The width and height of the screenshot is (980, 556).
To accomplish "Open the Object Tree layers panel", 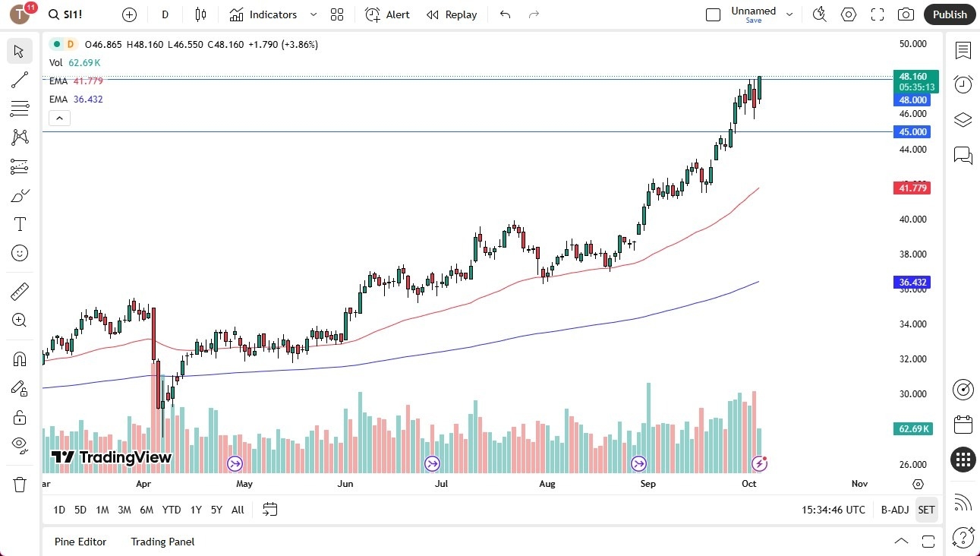I will 963,120.
